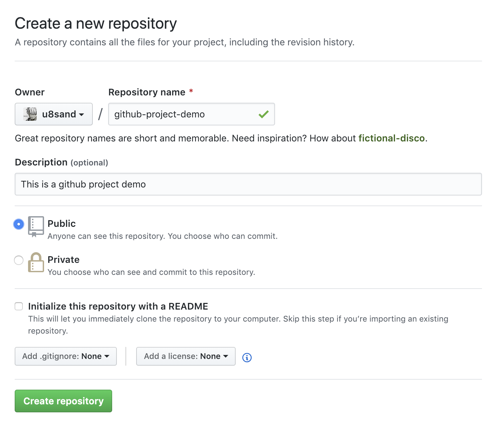
Task: Click the "Description (optional)" field label
Action: 61,162
